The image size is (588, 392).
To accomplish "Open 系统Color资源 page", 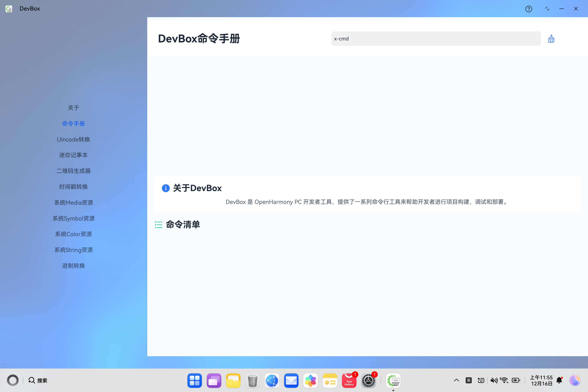I will (x=73, y=234).
